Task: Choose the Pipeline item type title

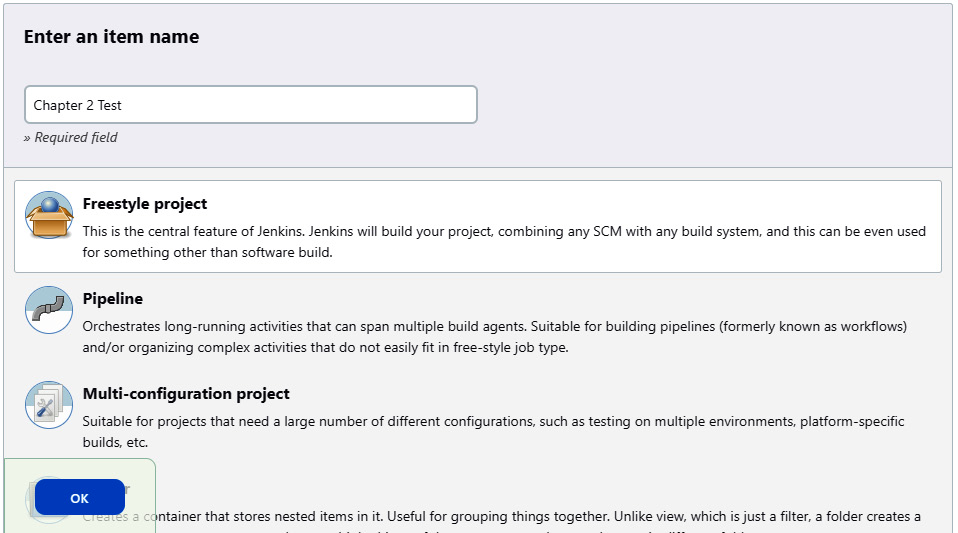Action: click(113, 298)
